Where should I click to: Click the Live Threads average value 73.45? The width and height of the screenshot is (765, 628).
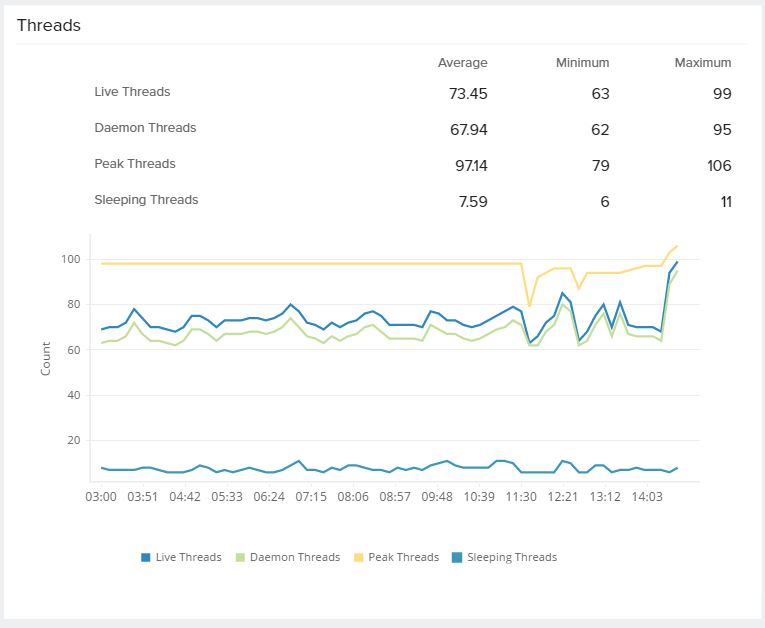tap(468, 94)
